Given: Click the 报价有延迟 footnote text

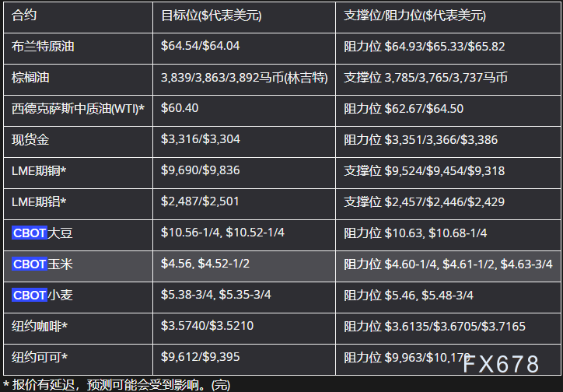Looking at the screenshot, I should pyautogui.click(x=117, y=384).
